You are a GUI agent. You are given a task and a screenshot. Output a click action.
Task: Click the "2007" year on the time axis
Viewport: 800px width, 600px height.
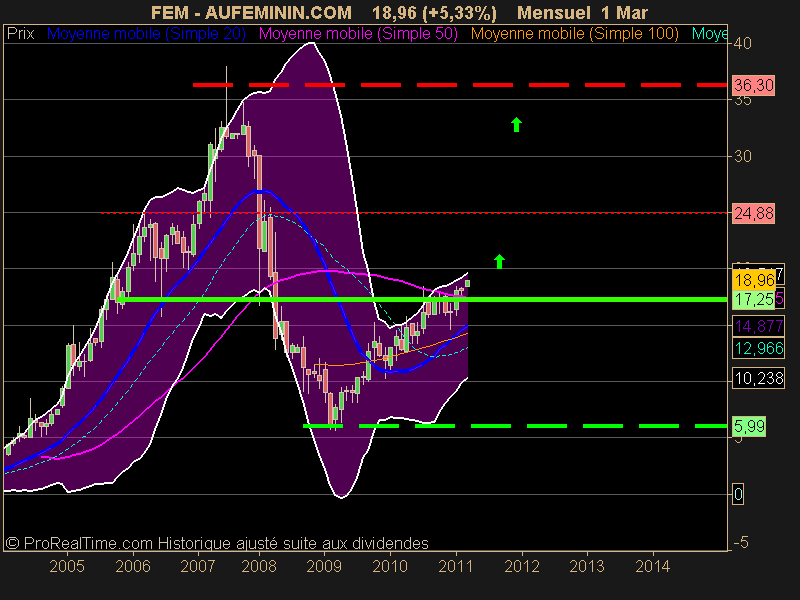(x=198, y=566)
